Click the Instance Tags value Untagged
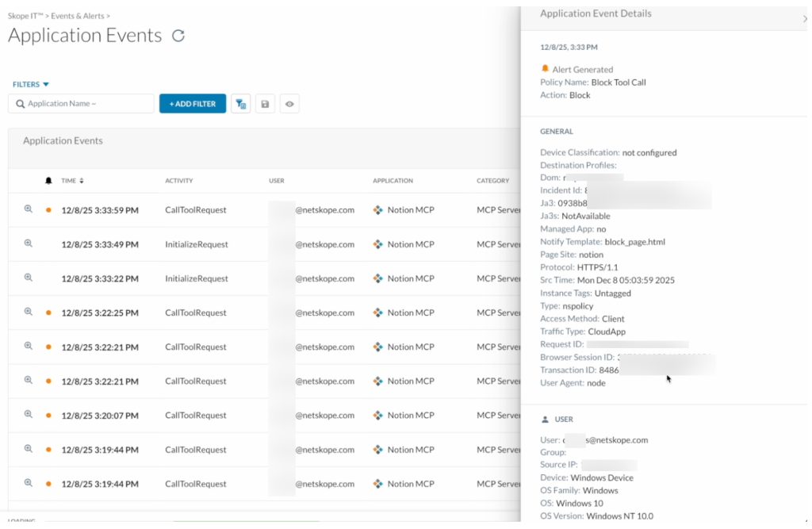Image resolution: width=812 pixels, height=529 pixels. tap(613, 293)
